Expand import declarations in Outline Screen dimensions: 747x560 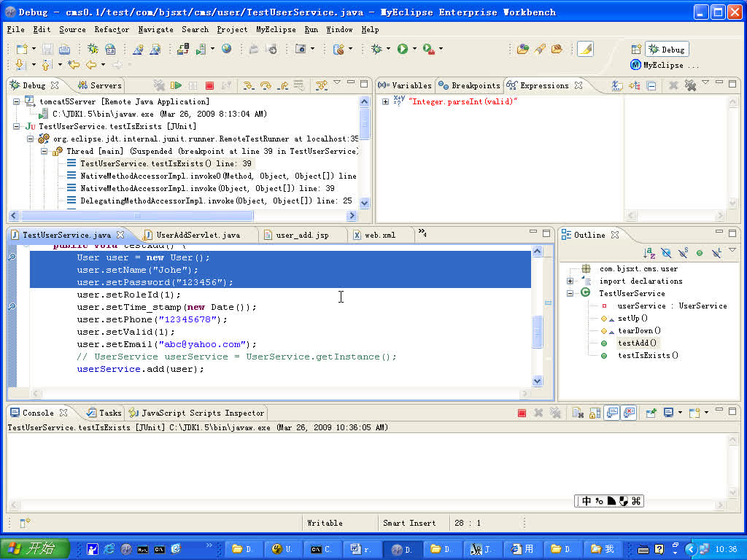570,281
